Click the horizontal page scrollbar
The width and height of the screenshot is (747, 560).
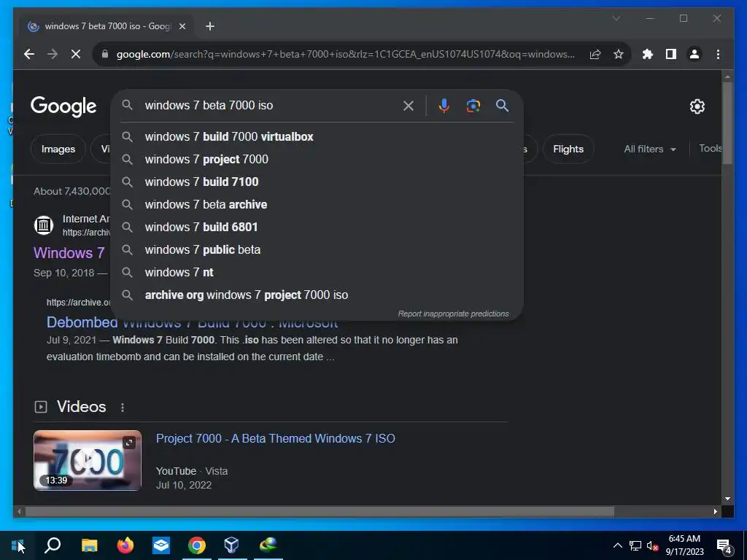pyautogui.click(x=320, y=511)
